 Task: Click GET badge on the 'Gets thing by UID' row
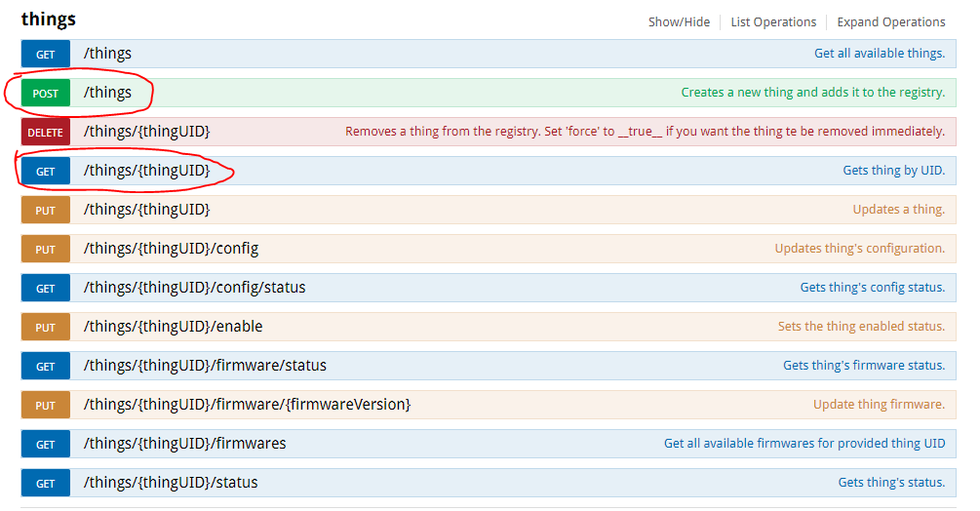pyautogui.click(x=46, y=172)
